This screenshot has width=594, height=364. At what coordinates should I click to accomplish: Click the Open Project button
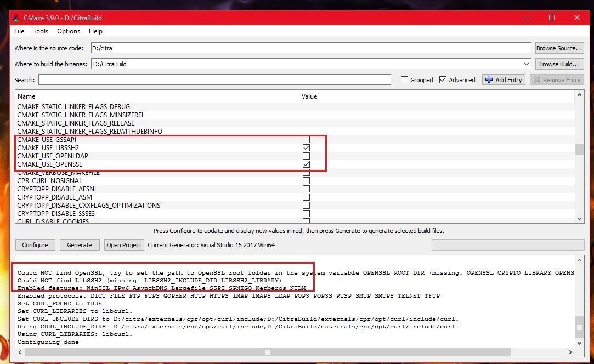124,244
